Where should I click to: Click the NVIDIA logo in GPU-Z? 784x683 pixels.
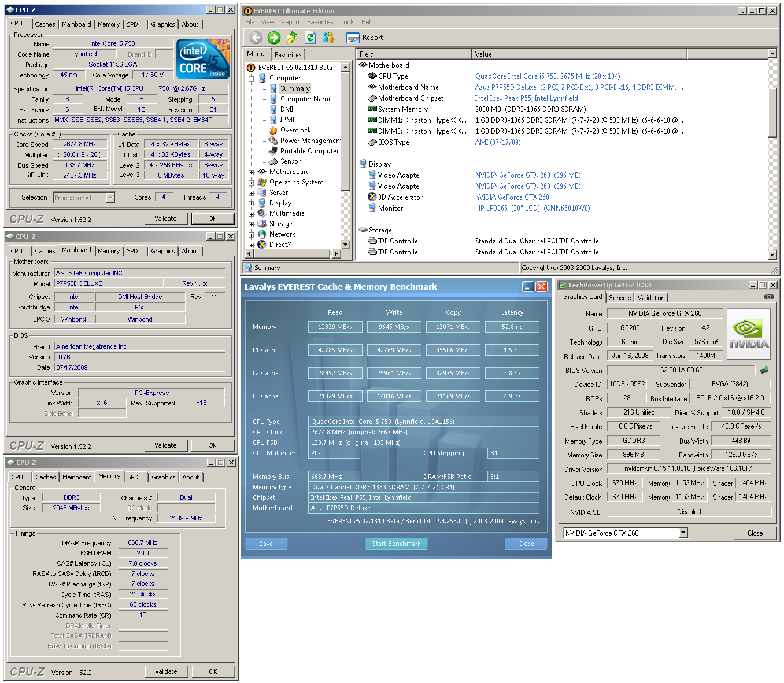coord(749,334)
